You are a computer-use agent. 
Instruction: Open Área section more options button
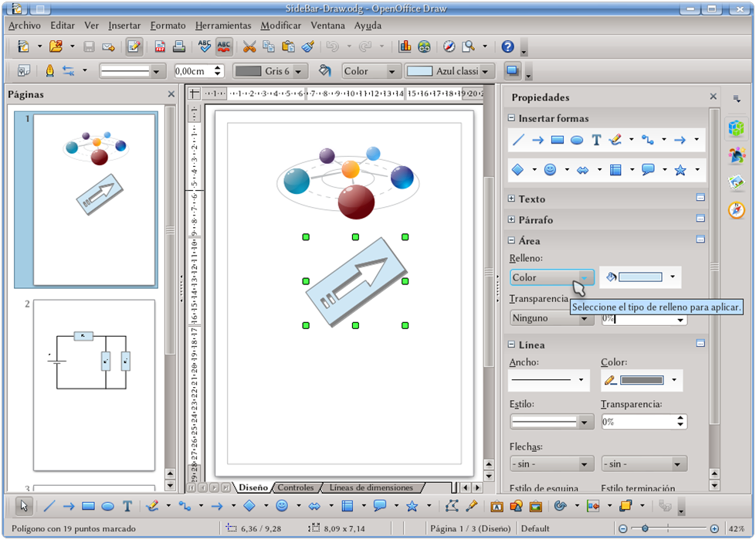(700, 239)
